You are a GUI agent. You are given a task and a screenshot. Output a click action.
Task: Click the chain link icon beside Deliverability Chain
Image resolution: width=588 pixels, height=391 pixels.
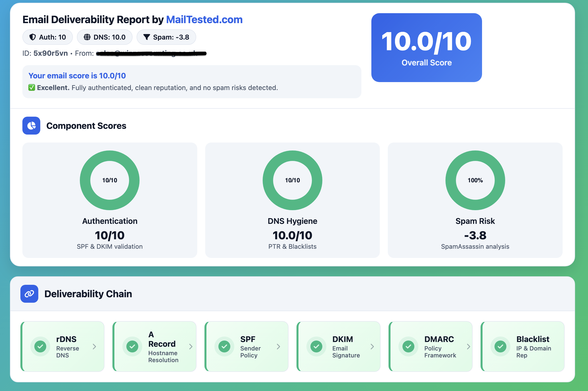tap(29, 294)
